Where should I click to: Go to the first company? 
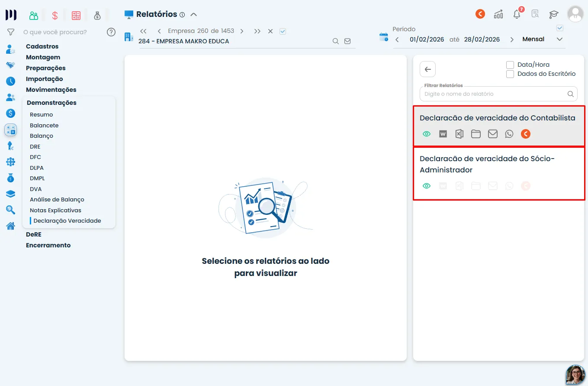tap(144, 31)
